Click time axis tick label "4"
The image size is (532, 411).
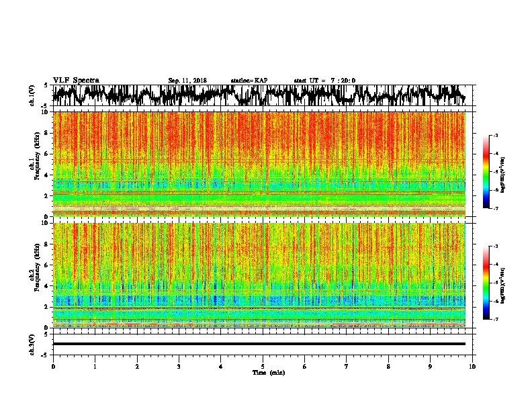click(221, 367)
